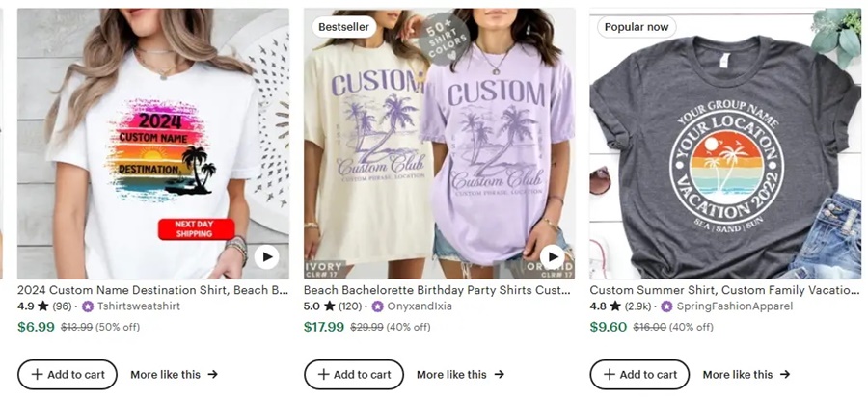This screenshot has height=399, width=868.
Task: Open Beach Bachelorette Birthday Party Shirts title
Action: (x=439, y=289)
